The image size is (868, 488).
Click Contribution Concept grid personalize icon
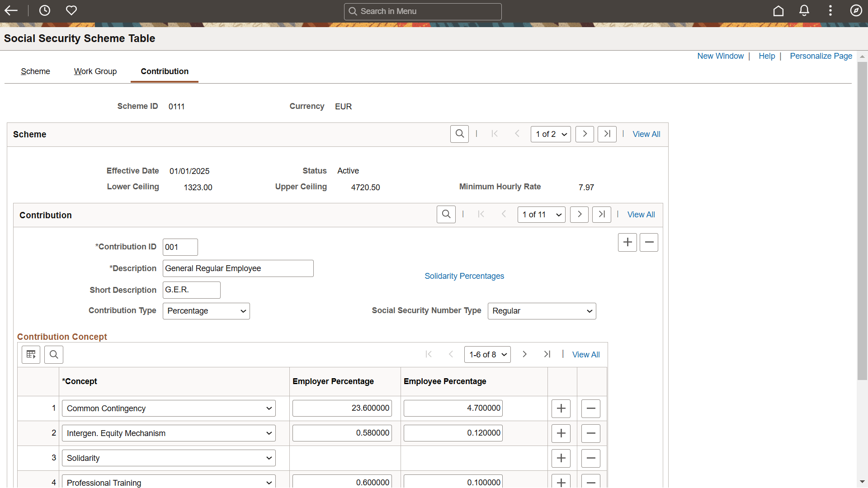31,355
